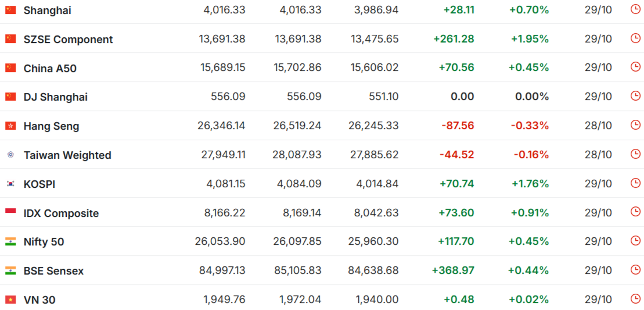Click the clock icon in VN 30 row

pyautogui.click(x=635, y=299)
